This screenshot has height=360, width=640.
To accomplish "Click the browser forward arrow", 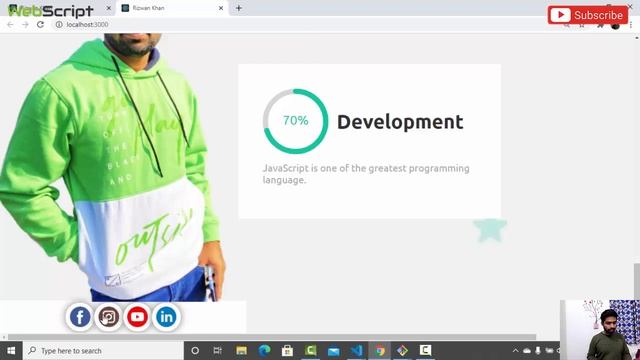I will click(25, 24).
